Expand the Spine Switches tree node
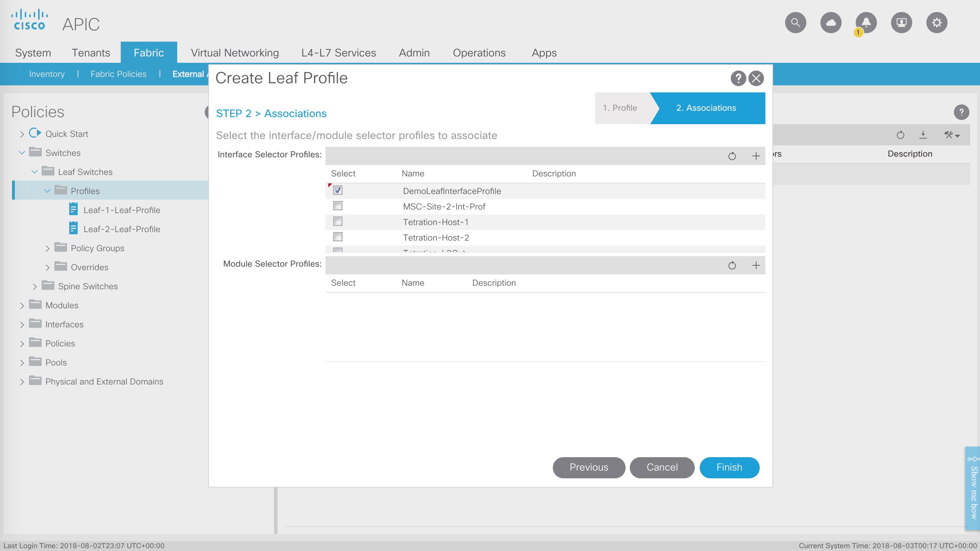Screen dimensions: 980x551 pos(35,287)
